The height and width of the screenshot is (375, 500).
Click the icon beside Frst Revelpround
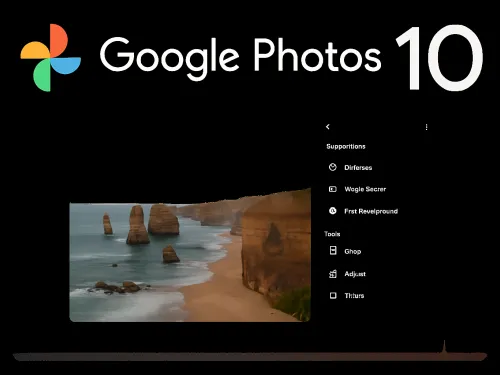(333, 211)
